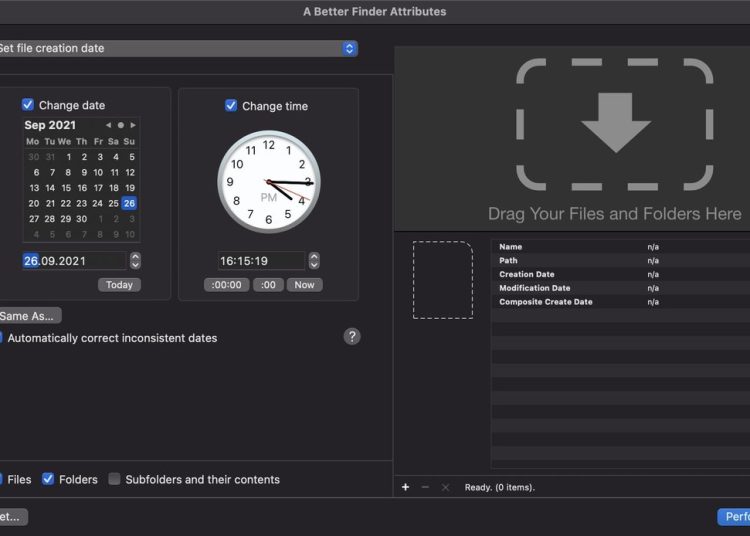Disable the Folders checkbox
The width and height of the screenshot is (750, 536).
(x=48, y=479)
